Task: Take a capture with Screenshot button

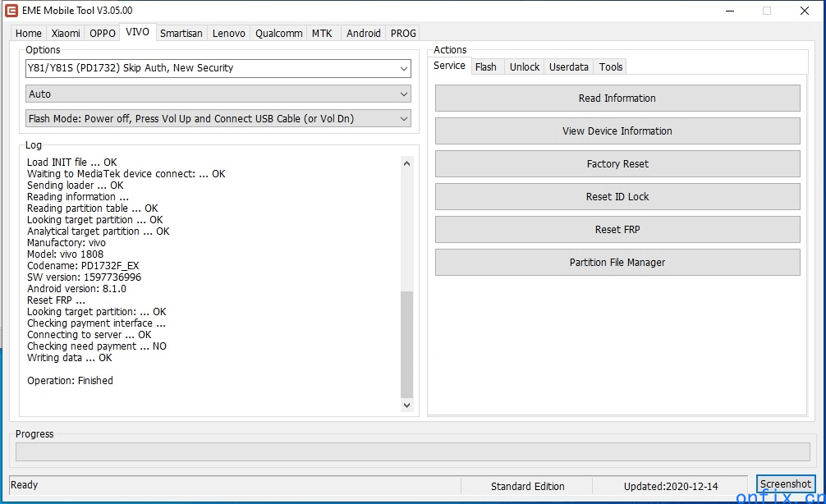Action: coord(786,484)
